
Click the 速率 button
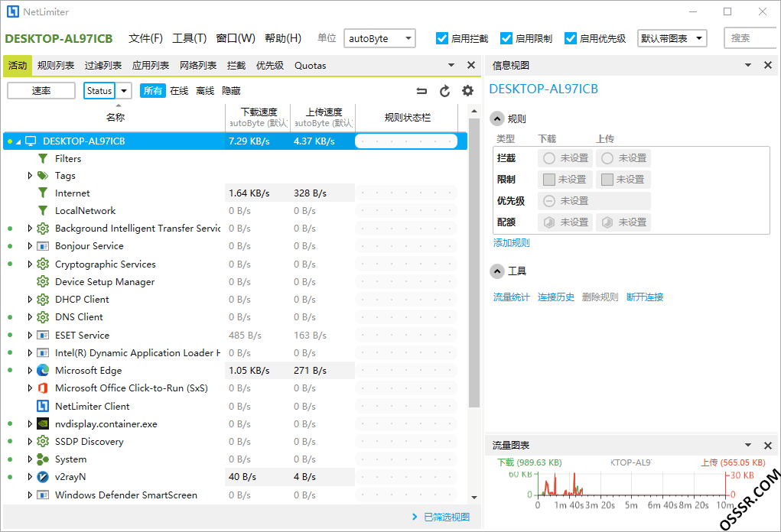(41, 90)
